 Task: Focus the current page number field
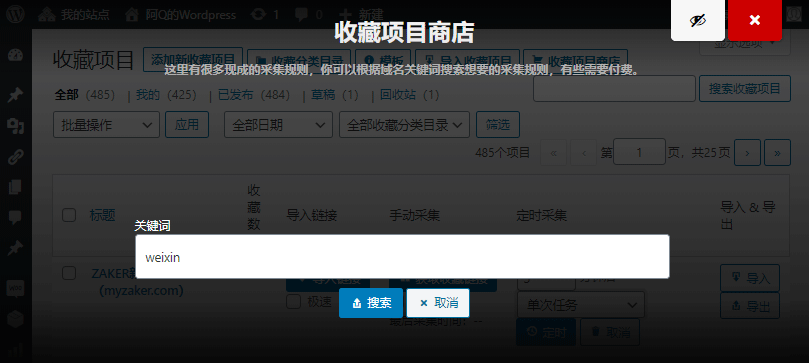point(639,153)
